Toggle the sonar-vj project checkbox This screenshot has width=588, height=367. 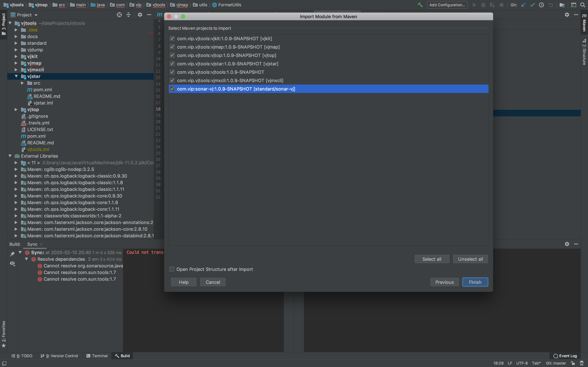click(x=172, y=89)
